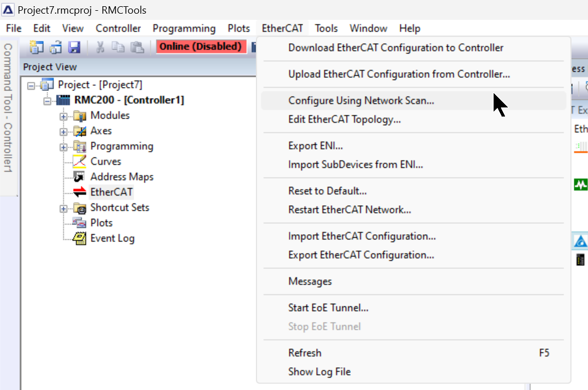The width and height of the screenshot is (588, 390).
Task: Collapse the RMC200 Controller1 node
Action: (x=47, y=101)
